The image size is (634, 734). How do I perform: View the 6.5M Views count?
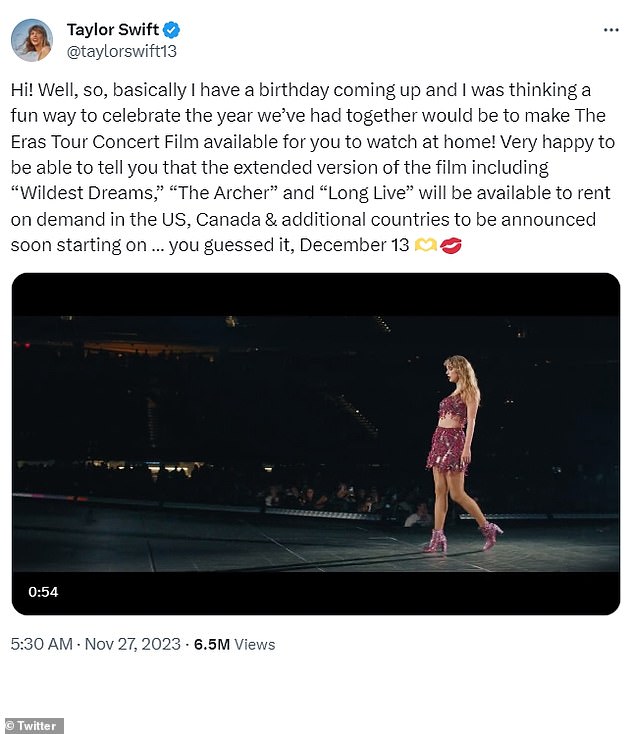234,645
